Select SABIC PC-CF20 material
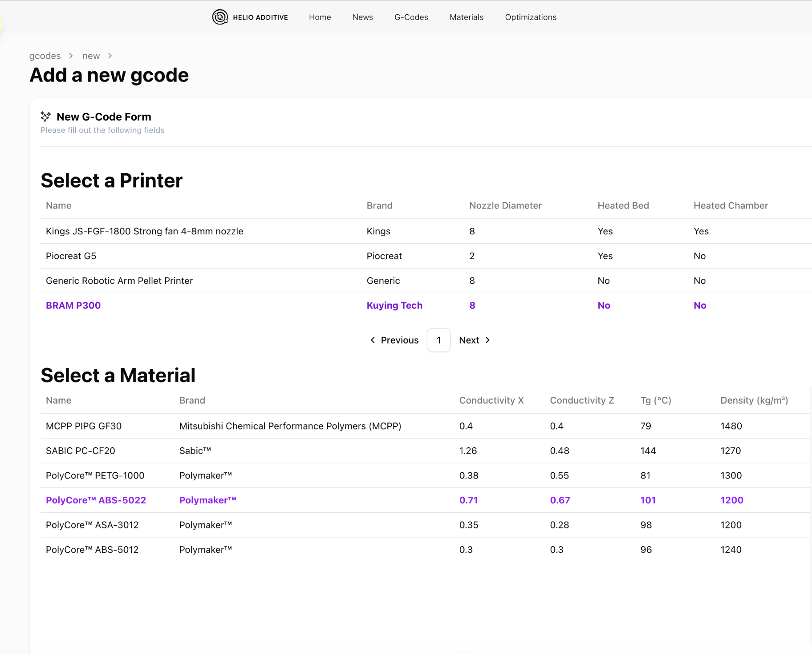 [425, 450]
